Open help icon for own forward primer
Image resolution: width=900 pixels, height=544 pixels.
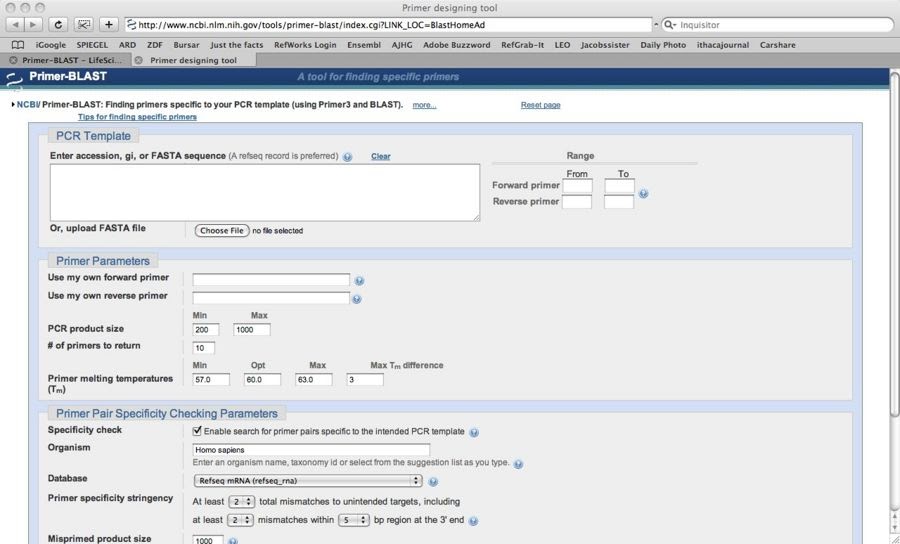pos(359,281)
